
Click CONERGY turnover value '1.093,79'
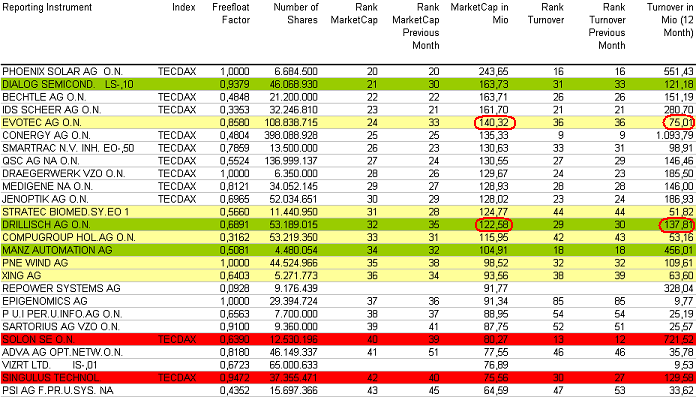[x=674, y=135]
